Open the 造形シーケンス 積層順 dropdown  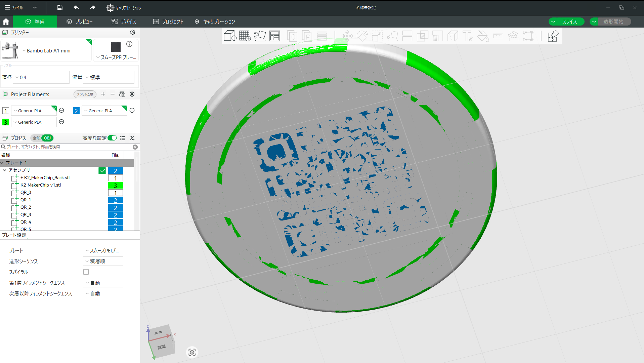pyautogui.click(x=103, y=261)
